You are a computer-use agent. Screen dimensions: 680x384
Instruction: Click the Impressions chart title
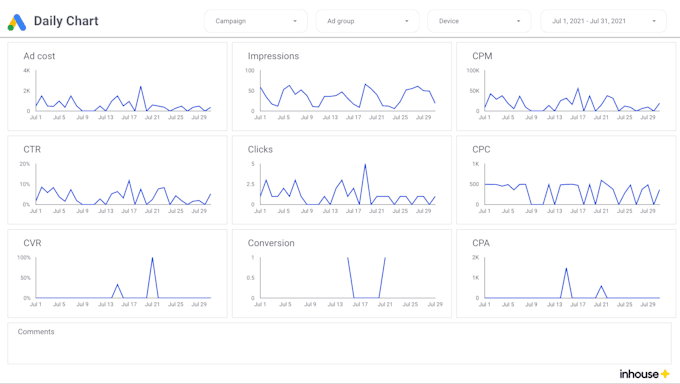tap(273, 56)
